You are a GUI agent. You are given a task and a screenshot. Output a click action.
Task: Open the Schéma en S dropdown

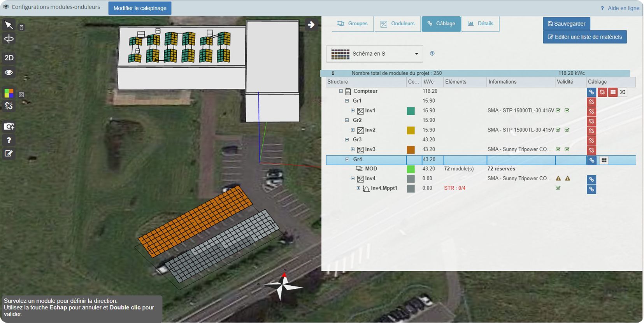pyautogui.click(x=374, y=54)
